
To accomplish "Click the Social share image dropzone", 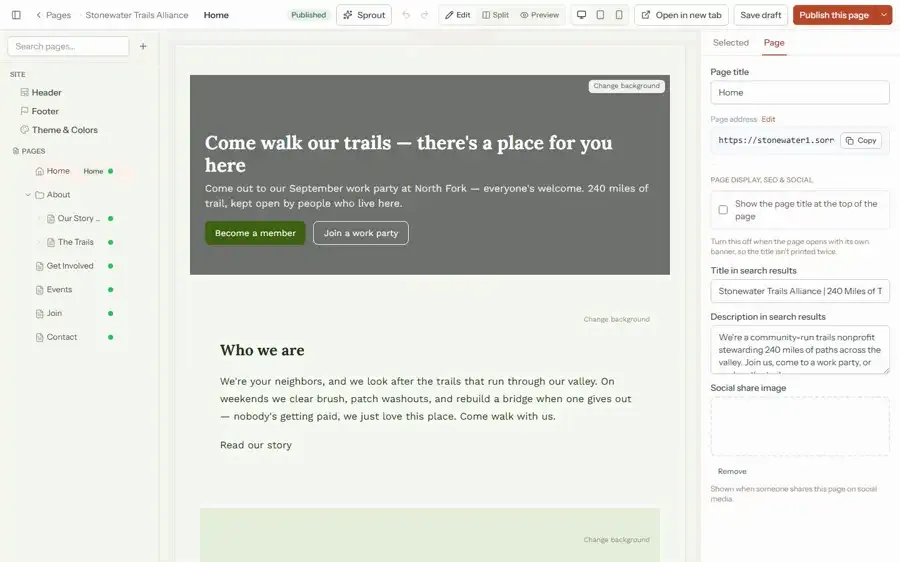I will (800, 427).
